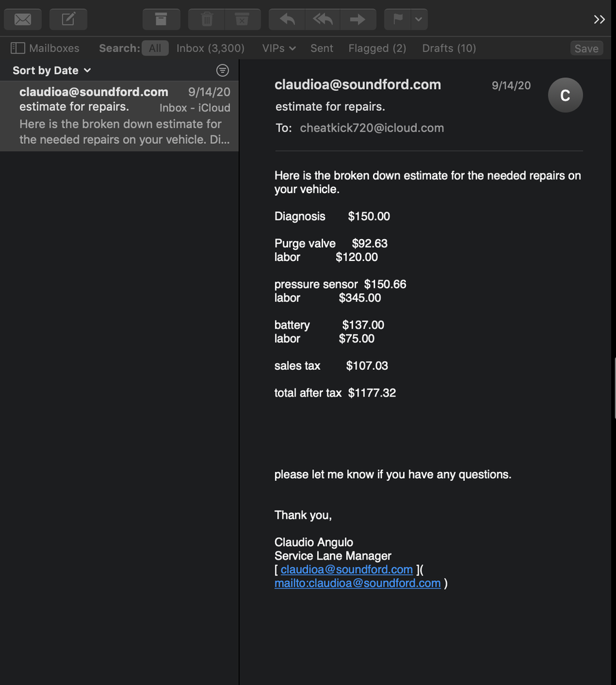Open the Drafts (10) mailbox

pos(449,48)
